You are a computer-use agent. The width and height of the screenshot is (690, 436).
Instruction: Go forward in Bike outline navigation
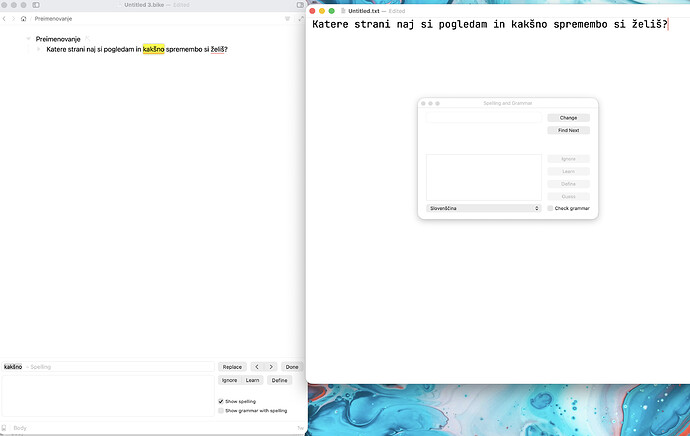(13, 19)
